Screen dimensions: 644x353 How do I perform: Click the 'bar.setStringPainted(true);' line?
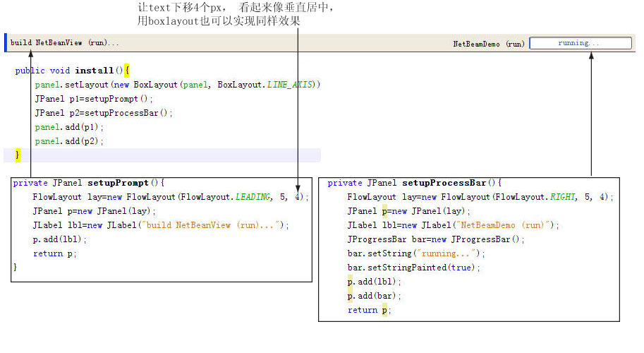pos(413,268)
